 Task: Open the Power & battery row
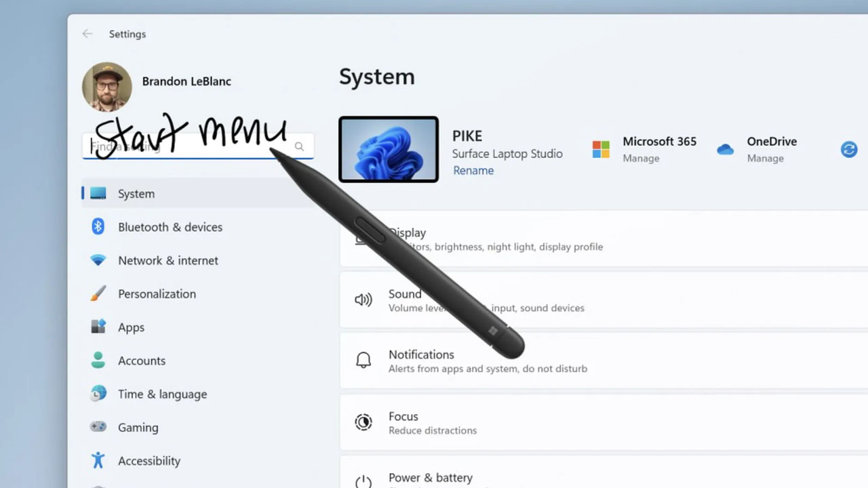coord(604,472)
